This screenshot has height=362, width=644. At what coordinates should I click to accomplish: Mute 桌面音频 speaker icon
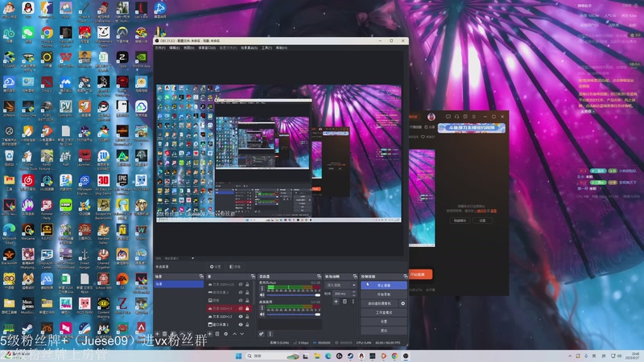pyautogui.click(x=262, y=315)
